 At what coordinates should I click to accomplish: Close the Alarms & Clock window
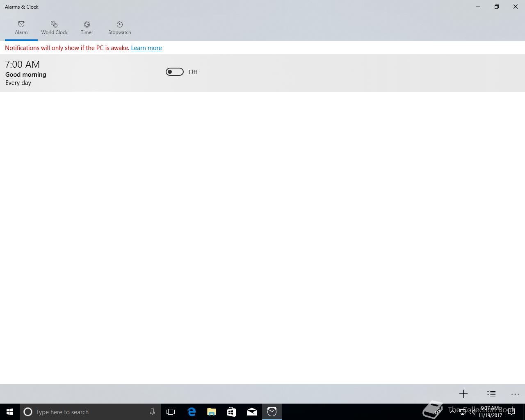[516, 7]
